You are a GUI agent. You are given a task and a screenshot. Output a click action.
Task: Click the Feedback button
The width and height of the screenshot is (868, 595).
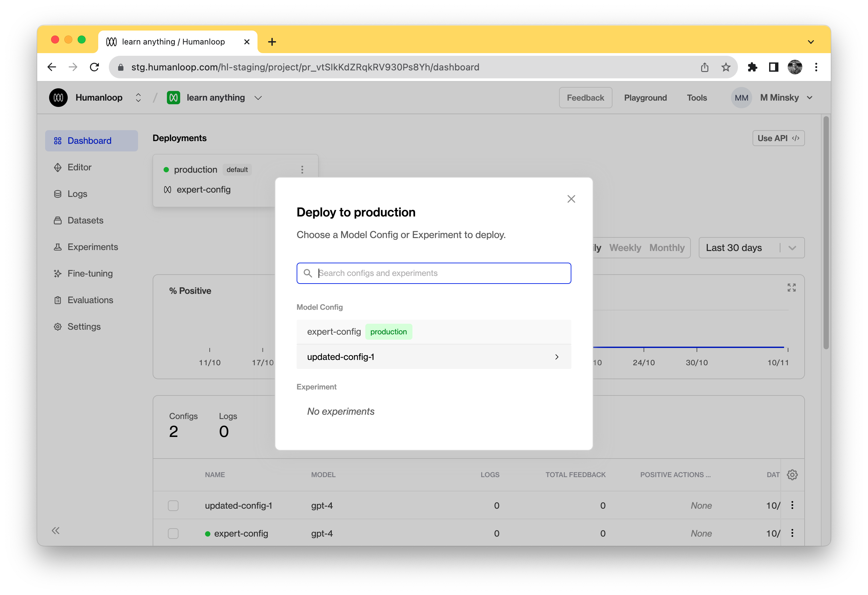pos(585,98)
